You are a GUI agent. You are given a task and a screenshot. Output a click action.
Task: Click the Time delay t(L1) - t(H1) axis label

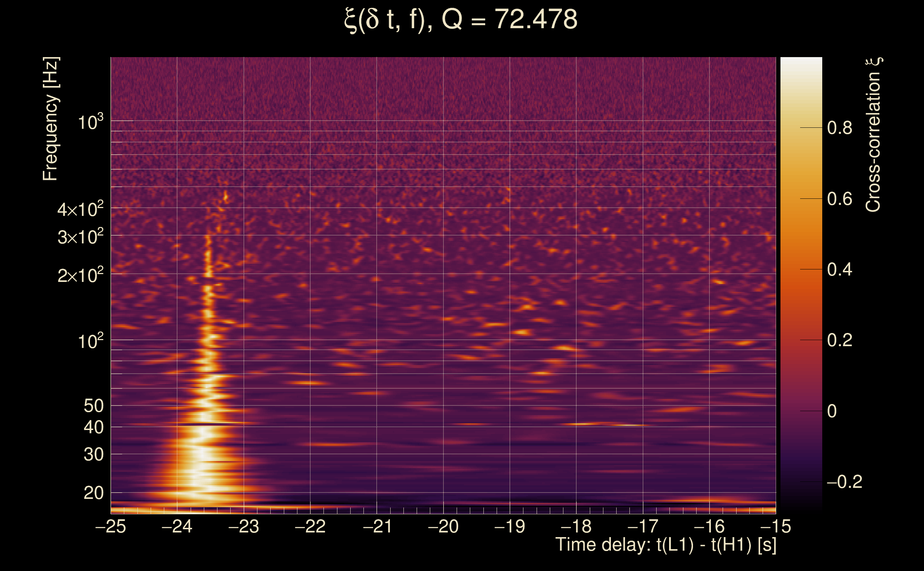(x=666, y=545)
